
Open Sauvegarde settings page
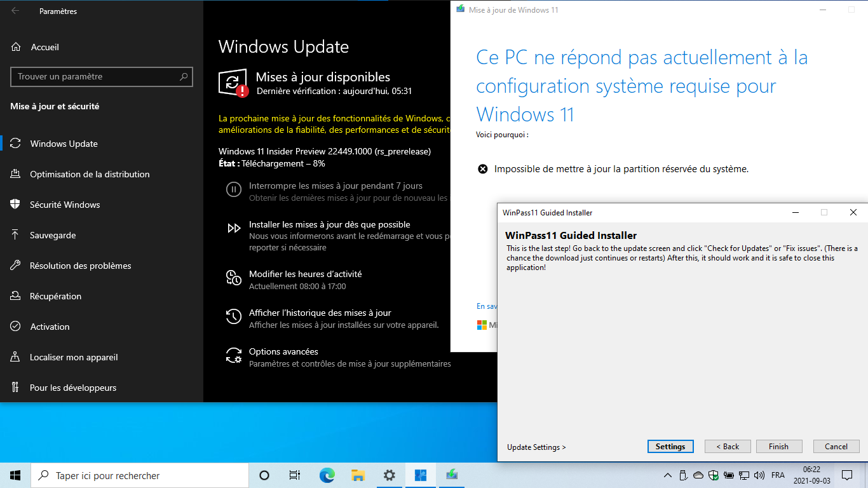pyautogui.click(x=102, y=235)
